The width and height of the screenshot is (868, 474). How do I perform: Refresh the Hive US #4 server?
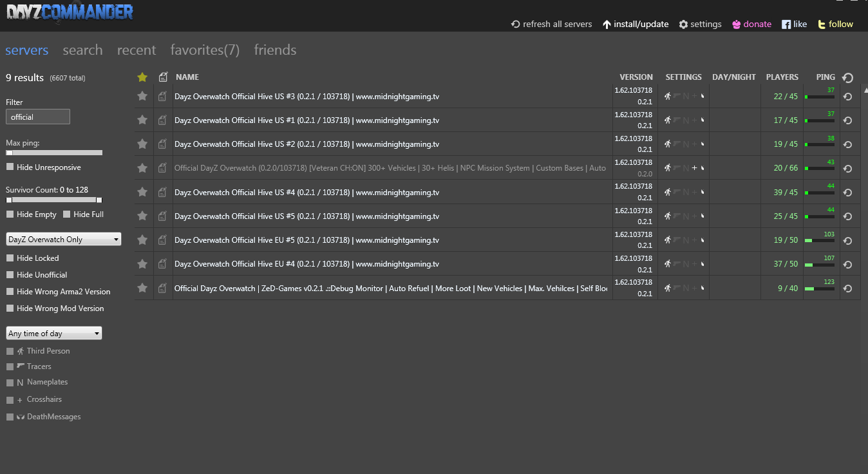848,193
